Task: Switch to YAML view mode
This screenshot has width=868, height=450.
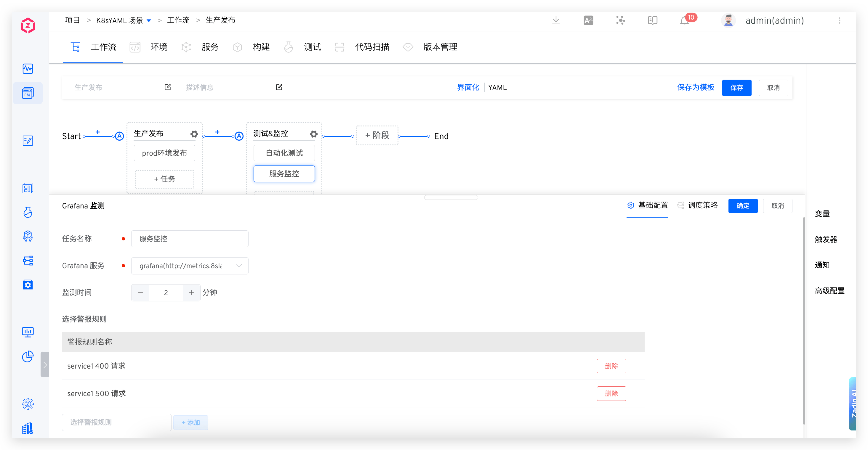Action: coord(497,88)
